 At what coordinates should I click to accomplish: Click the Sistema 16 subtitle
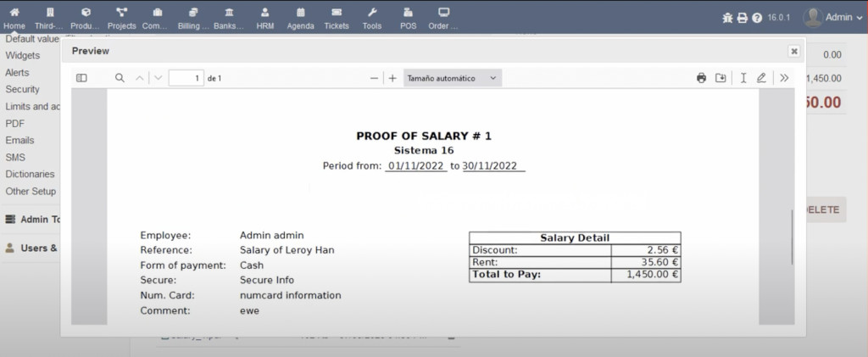point(424,151)
